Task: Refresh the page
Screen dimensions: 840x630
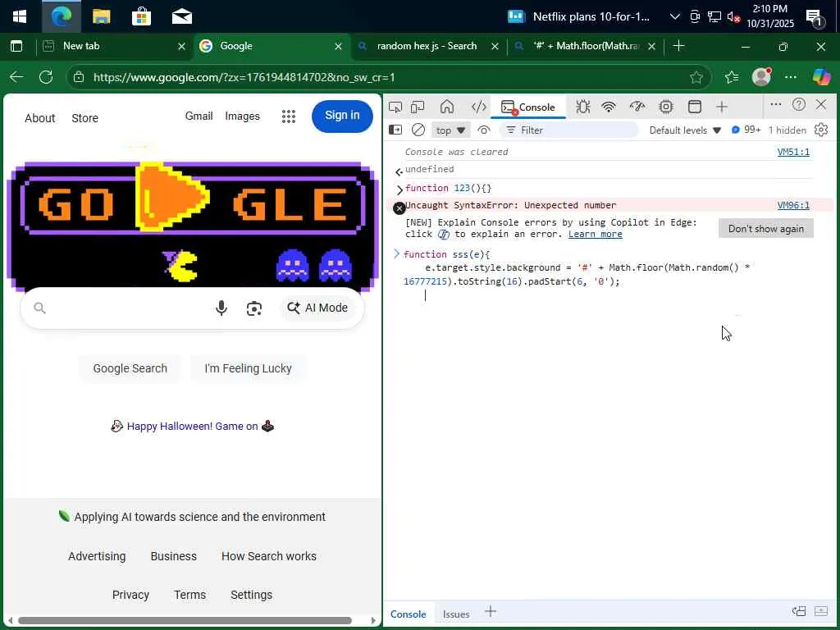Action: (46, 77)
